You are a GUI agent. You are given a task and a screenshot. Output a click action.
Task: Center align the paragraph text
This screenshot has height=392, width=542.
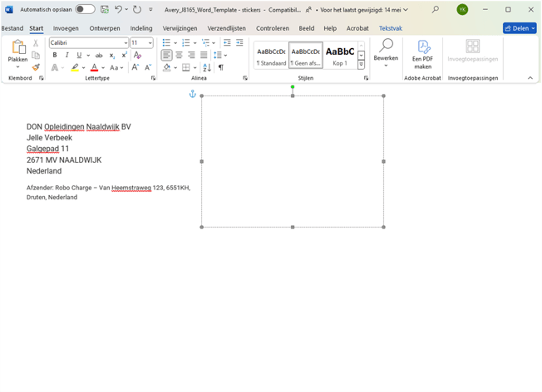(179, 56)
